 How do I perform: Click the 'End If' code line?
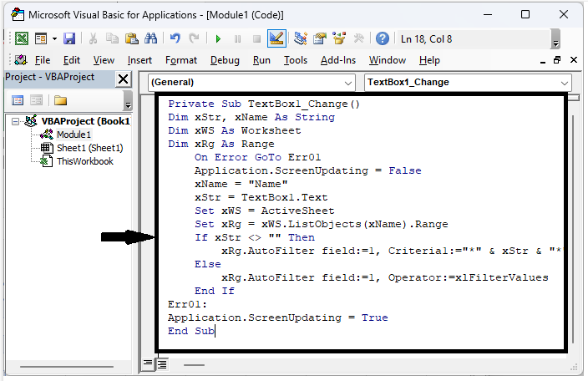click(x=214, y=291)
